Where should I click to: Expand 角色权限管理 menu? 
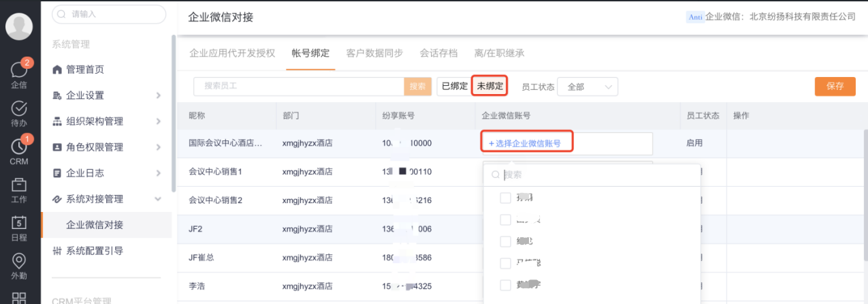click(x=106, y=147)
